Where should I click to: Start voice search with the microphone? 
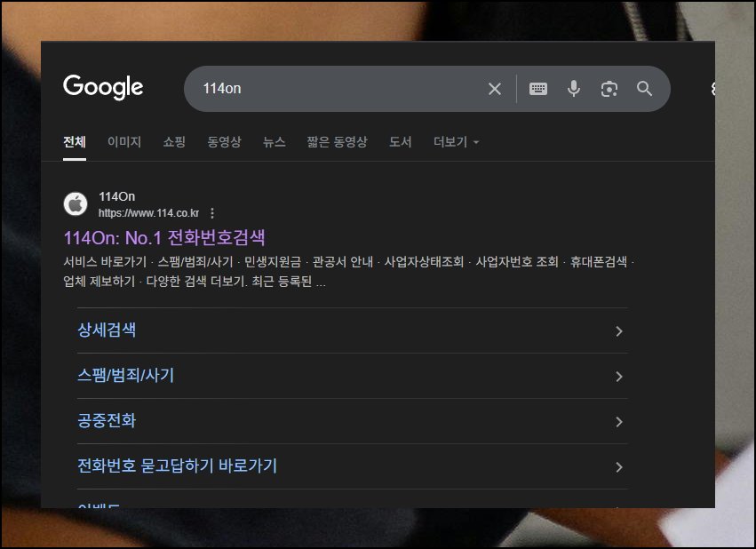point(574,89)
